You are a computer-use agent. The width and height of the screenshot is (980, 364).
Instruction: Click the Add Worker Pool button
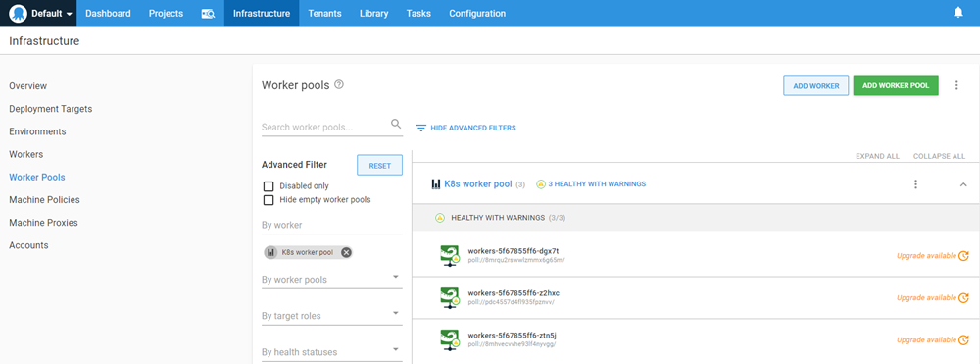click(x=896, y=85)
